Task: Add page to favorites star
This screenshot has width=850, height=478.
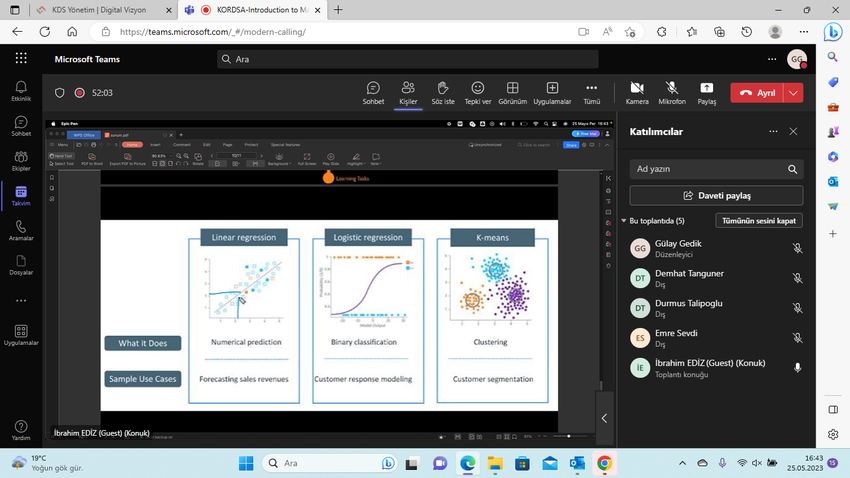Action: (x=630, y=32)
